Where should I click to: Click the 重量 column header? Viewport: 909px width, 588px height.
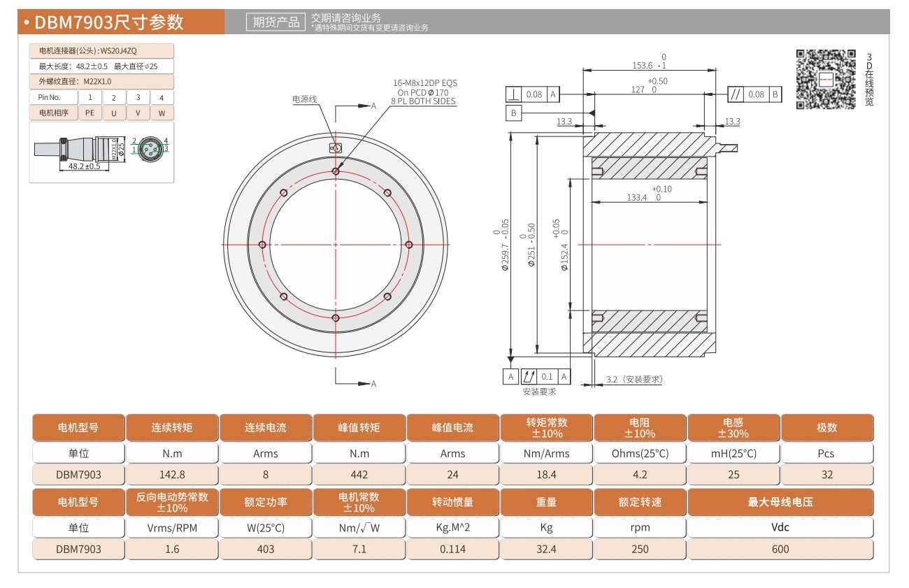coord(547,502)
